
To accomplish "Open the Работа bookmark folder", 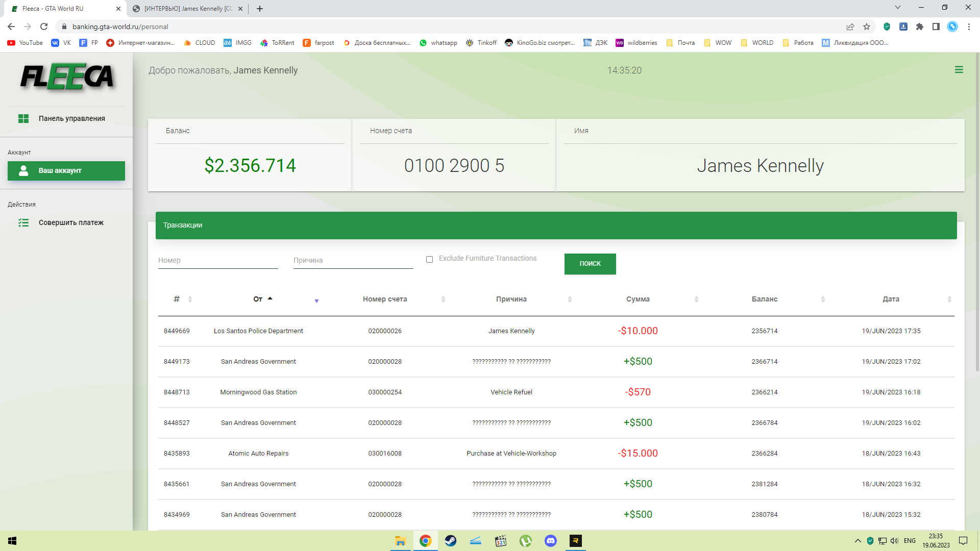I will tap(798, 43).
